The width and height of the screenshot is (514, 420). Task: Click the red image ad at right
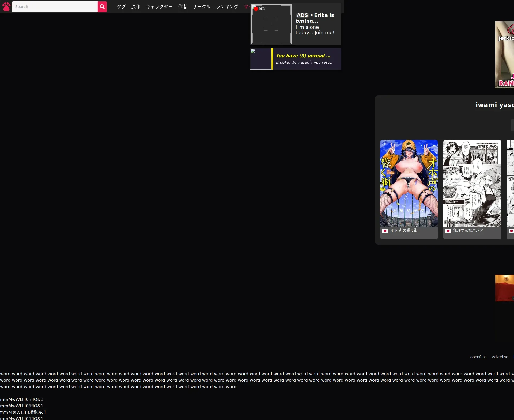(x=504, y=288)
